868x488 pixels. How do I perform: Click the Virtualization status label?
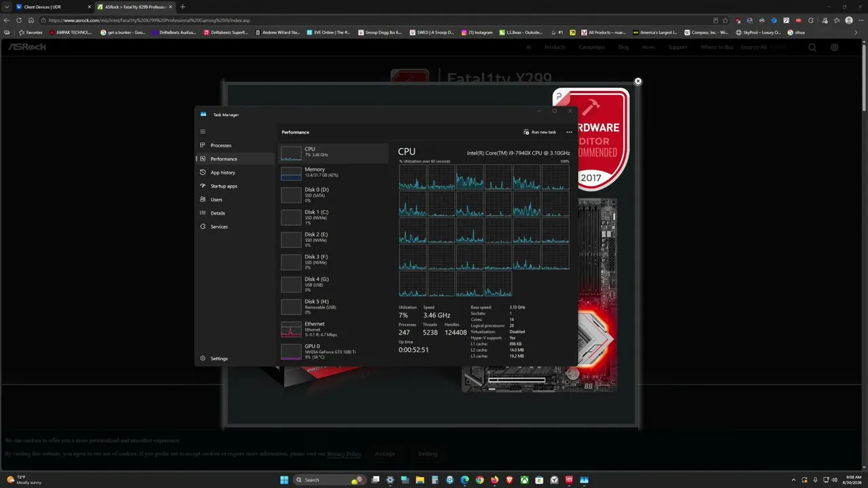pos(483,331)
